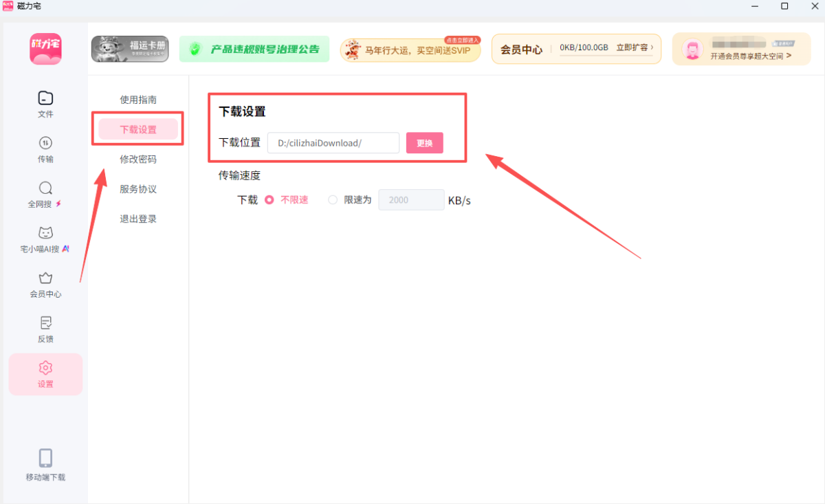Click the 更换 button

click(x=425, y=143)
